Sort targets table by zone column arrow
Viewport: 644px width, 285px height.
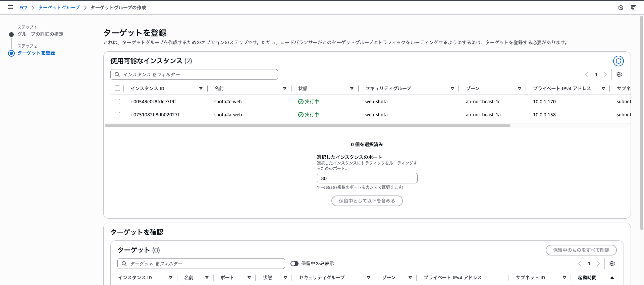coord(410,278)
